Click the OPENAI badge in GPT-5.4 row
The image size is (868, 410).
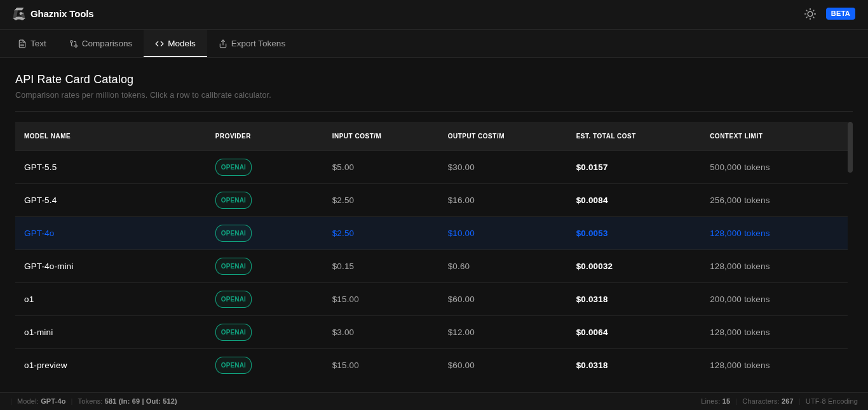(233, 201)
